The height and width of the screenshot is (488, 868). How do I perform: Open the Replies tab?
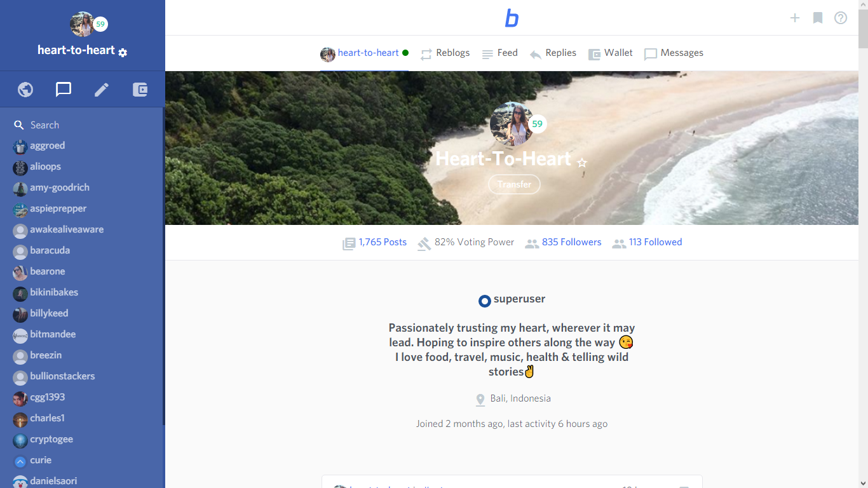553,53
